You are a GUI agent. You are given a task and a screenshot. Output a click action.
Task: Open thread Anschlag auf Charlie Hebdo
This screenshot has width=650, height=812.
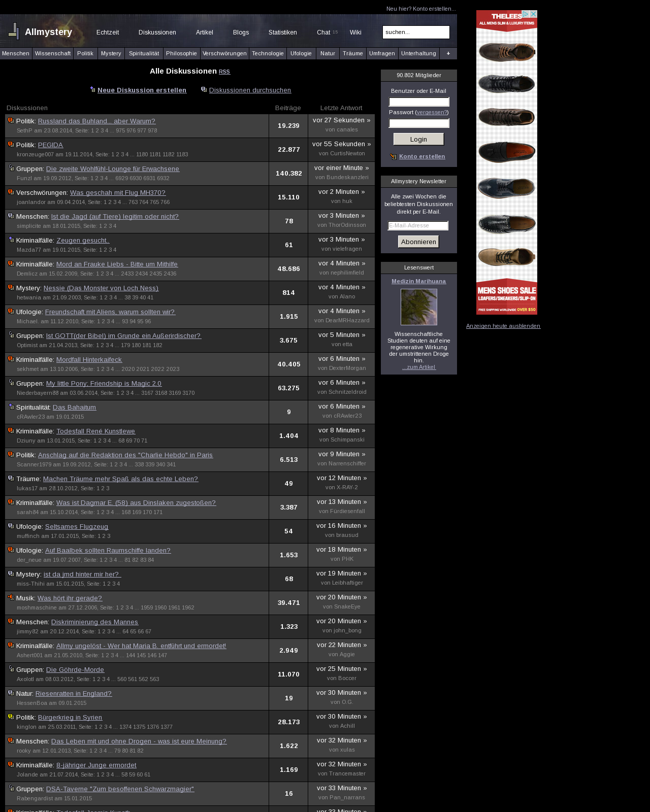point(125,455)
